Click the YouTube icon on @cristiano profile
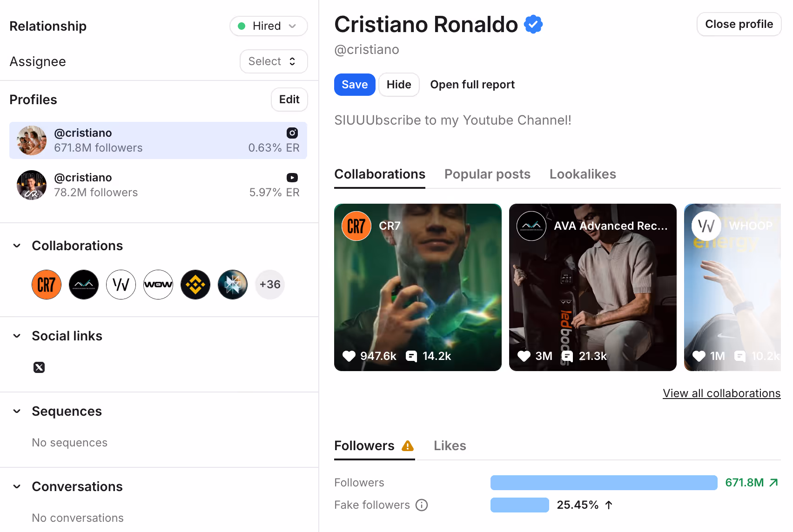Image resolution: width=793 pixels, height=532 pixels. tap(292, 178)
